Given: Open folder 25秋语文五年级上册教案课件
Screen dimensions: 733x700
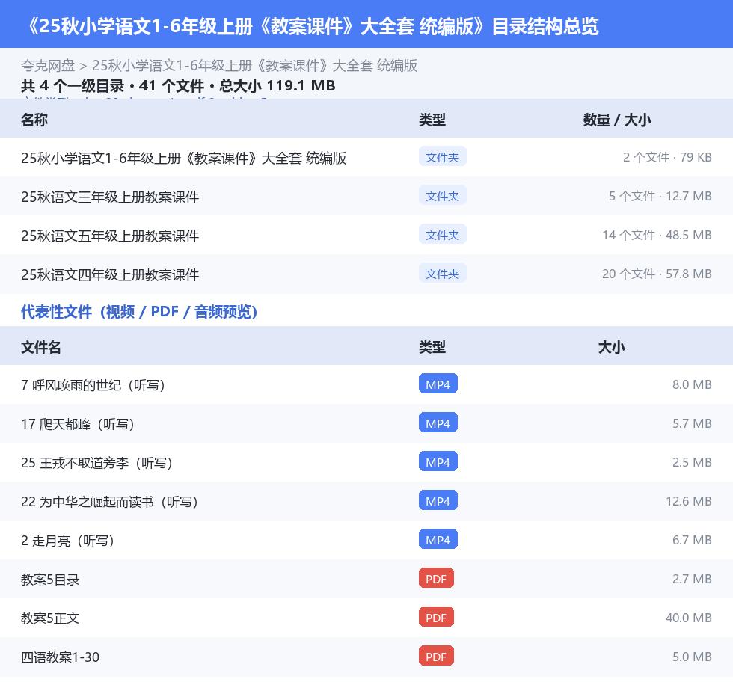Looking at the screenshot, I should [110, 236].
